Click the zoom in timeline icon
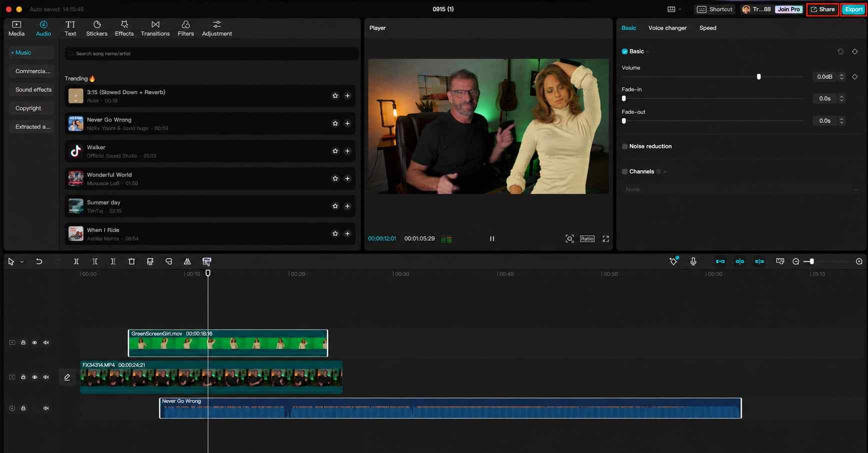 click(859, 261)
